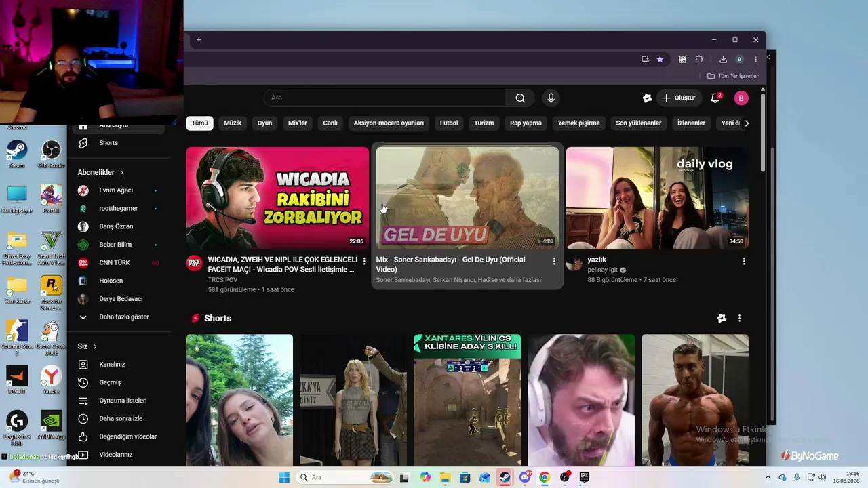Viewport: 868px width, 488px height.
Task: Click the YouTube search magnifier button
Action: (520, 98)
